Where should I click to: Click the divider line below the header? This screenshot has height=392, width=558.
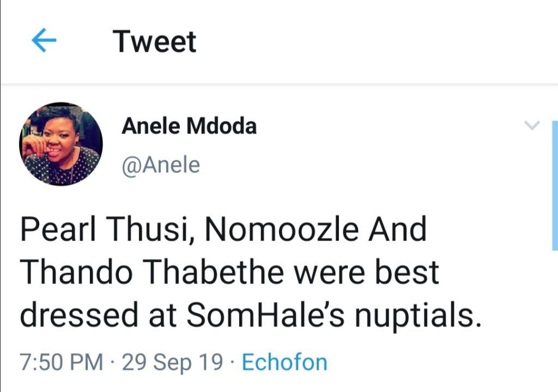[x=279, y=84]
